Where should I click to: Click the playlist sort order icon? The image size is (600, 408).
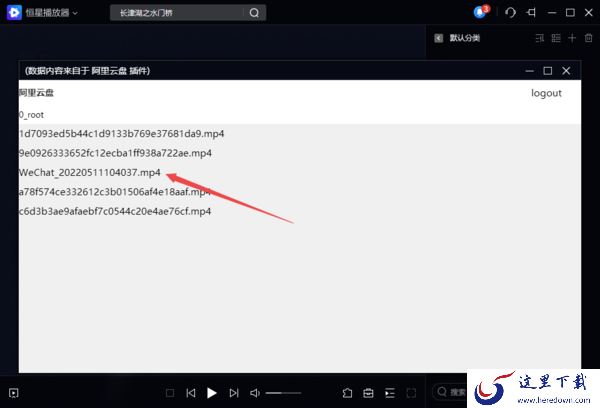click(x=540, y=38)
